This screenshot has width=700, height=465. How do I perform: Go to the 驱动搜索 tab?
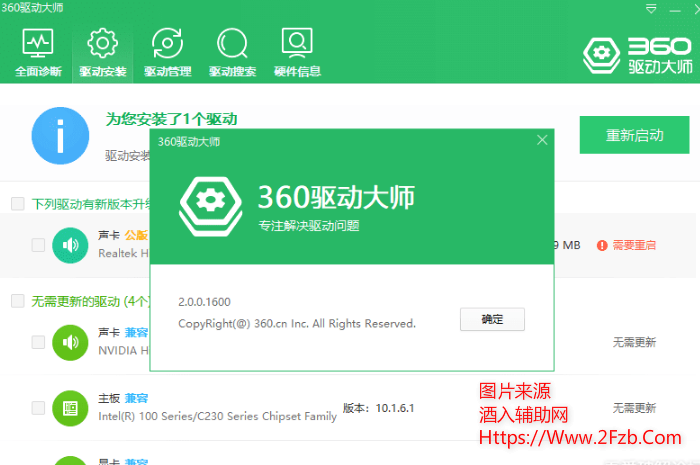click(x=232, y=53)
